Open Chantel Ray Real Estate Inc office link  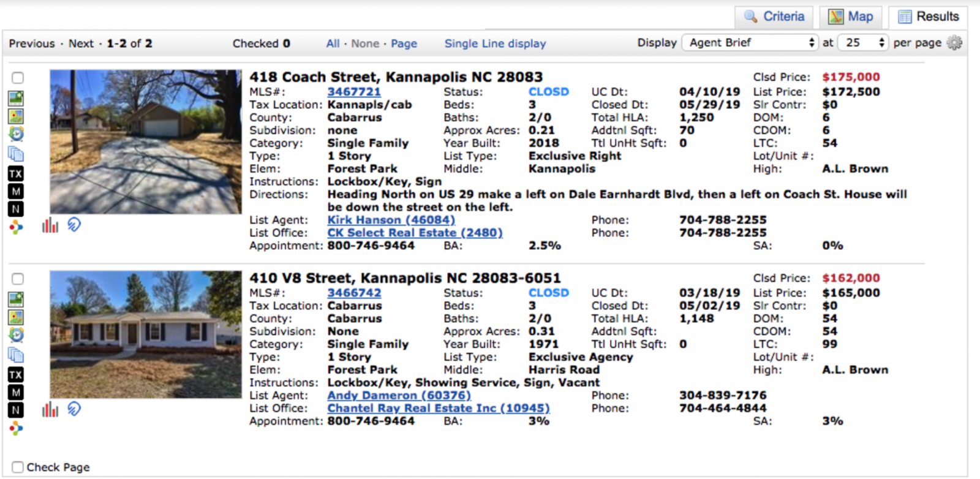(438, 408)
